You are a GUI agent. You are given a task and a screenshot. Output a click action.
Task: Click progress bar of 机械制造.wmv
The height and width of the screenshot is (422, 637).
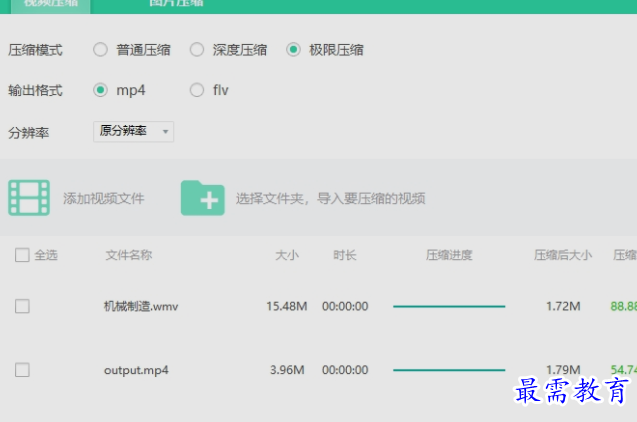pos(449,306)
